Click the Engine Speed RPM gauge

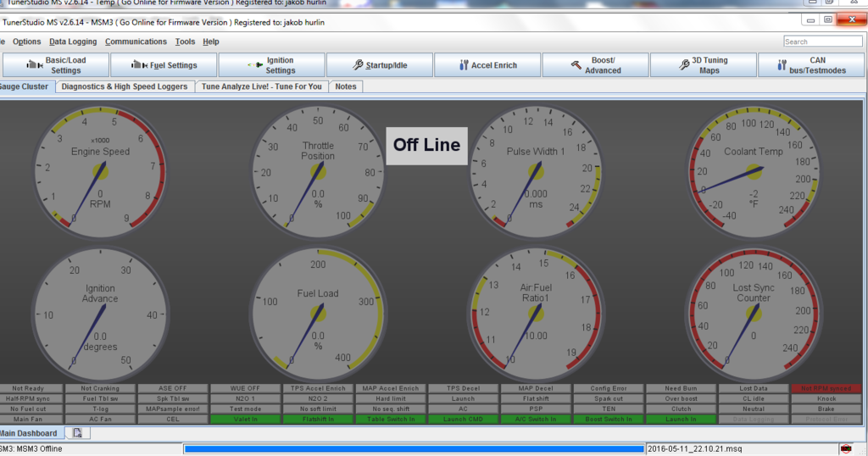(x=100, y=171)
